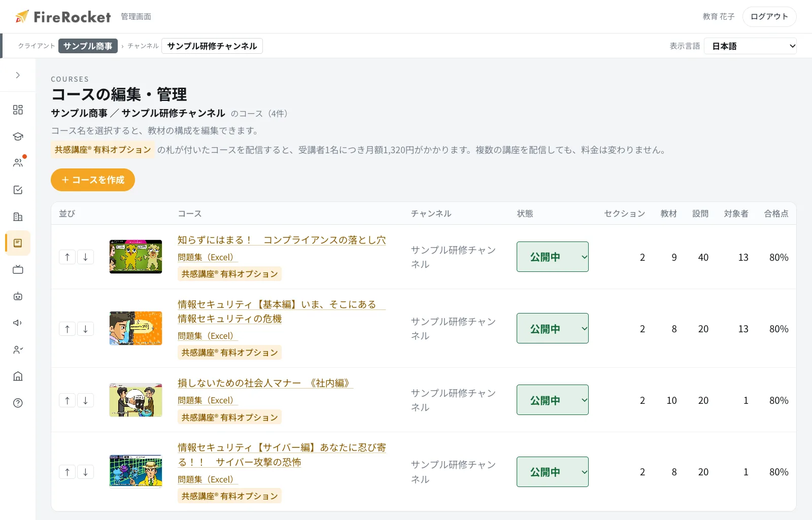Open the robot bot icon in sidebar
812x520 pixels.
coord(18,296)
